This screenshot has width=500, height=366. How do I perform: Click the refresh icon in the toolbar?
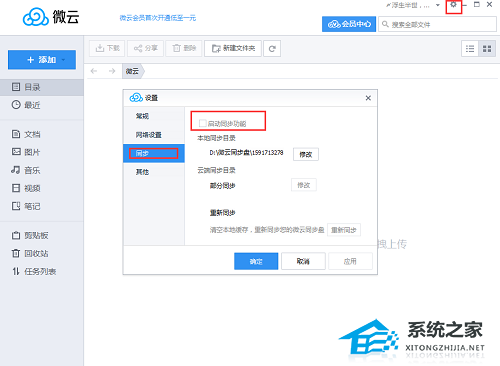(x=272, y=49)
